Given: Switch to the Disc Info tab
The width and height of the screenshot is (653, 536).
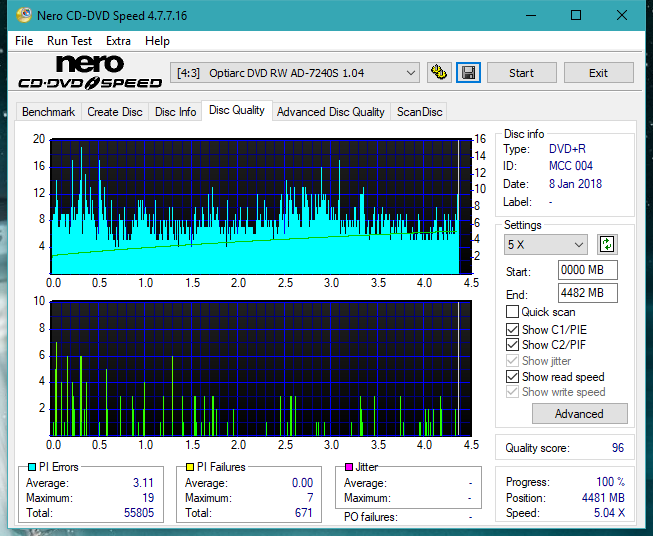Looking at the screenshot, I should (x=175, y=112).
